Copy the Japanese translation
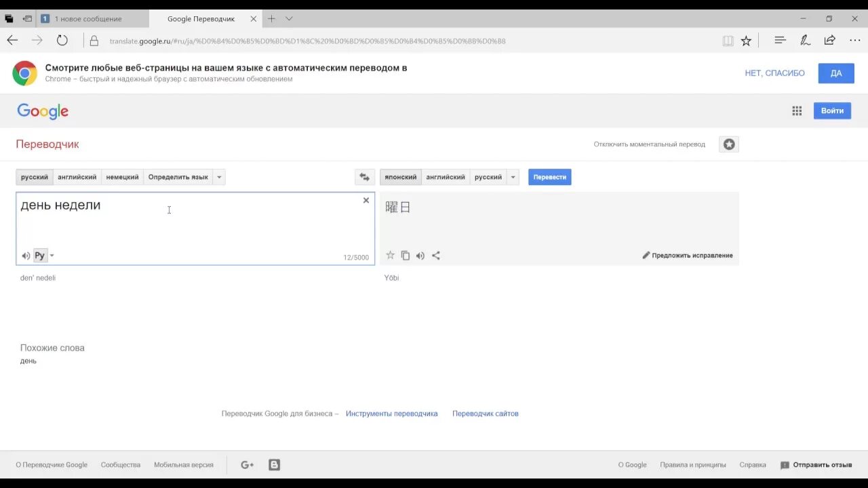The height and width of the screenshot is (488, 868). click(x=405, y=256)
